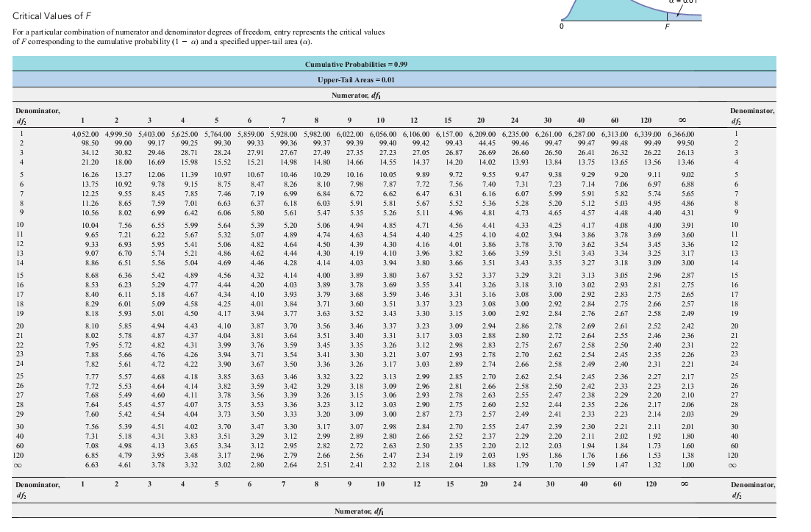The width and height of the screenshot is (811, 532).
Task: Click the cell showing 21.20
Action: [90, 162]
